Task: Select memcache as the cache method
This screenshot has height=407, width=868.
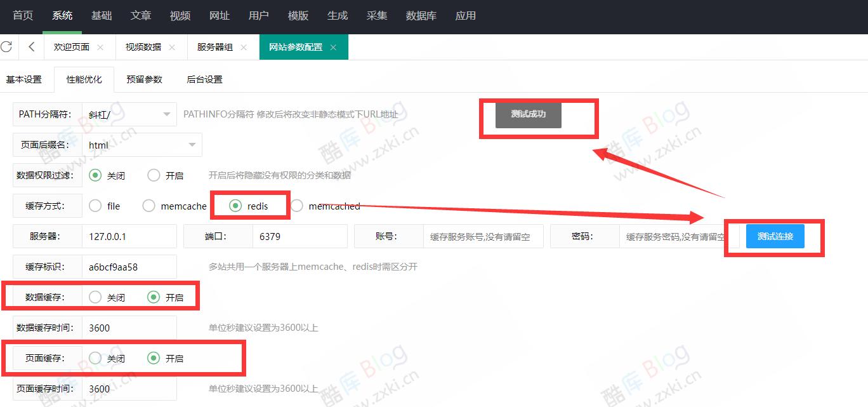Action: point(149,205)
